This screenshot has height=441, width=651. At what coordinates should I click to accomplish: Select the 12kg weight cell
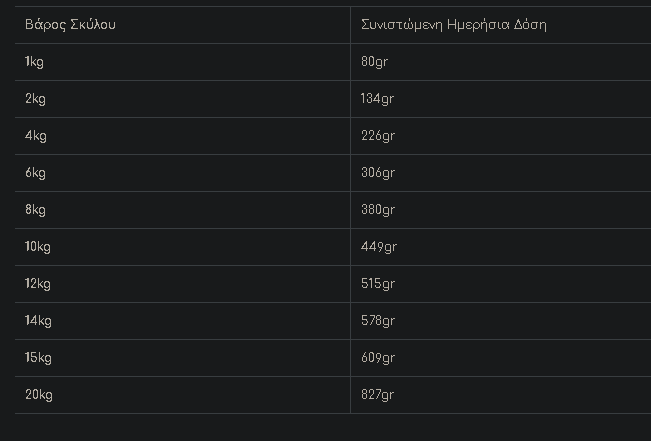(38, 284)
